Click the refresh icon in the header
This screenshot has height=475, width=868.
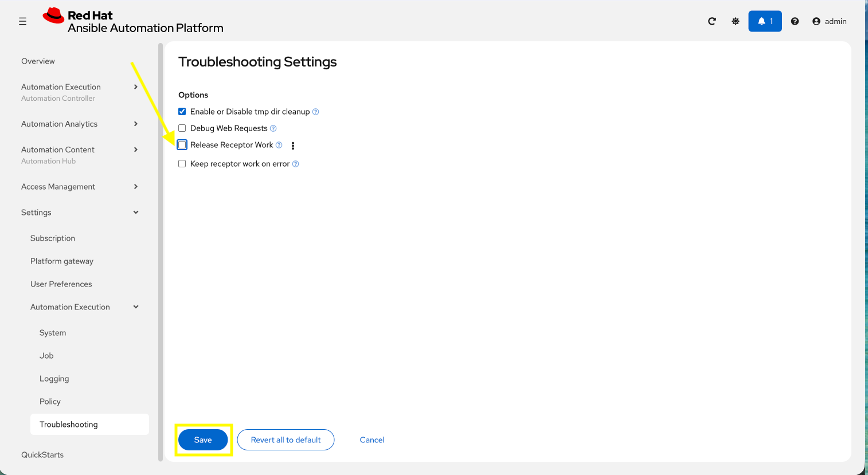(711, 21)
